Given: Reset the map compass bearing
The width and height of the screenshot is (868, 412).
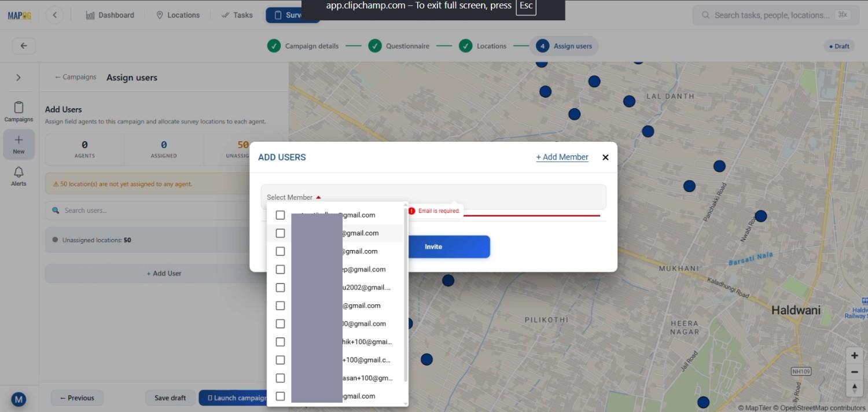Looking at the screenshot, I should coord(854,388).
